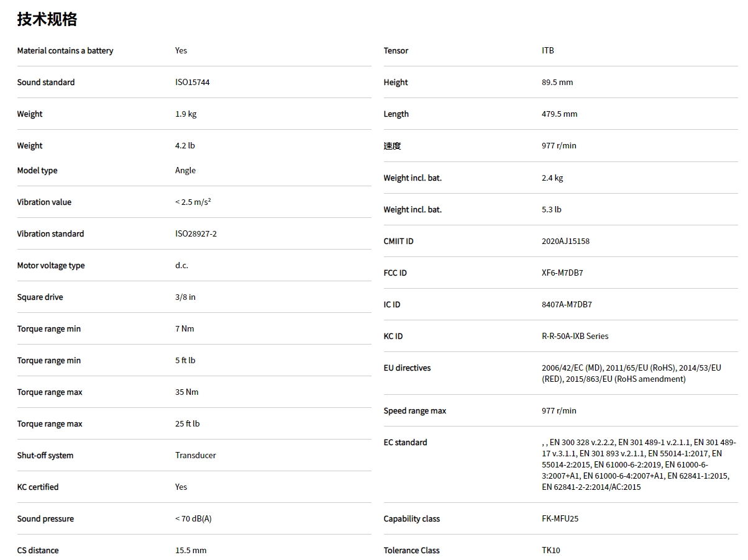748x560 pixels.
Task: Click the CS distance value 15.5 mm
Action: tap(191, 551)
